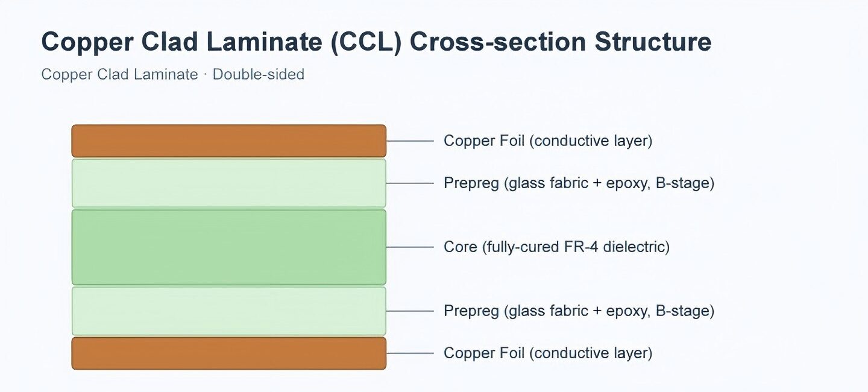Select the leader line of the bottom Copper Foil
The width and height of the screenshot is (868, 392).
pos(410,353)
